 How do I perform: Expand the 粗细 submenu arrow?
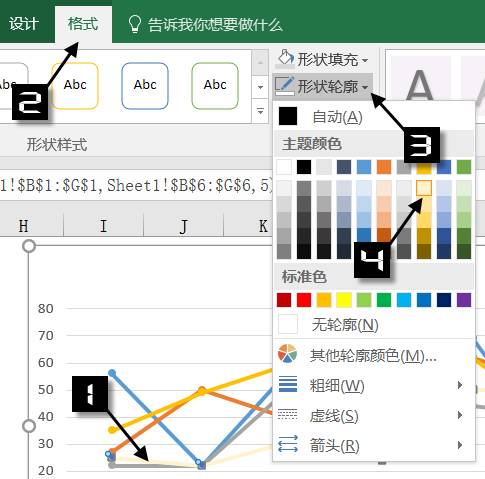coord(460,385)
